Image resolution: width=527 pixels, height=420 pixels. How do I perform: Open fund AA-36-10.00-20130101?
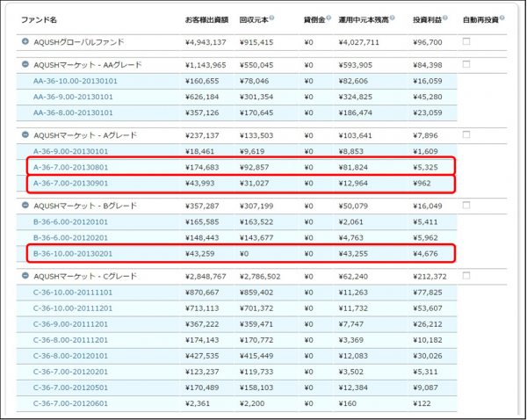(x=76, y=81)
